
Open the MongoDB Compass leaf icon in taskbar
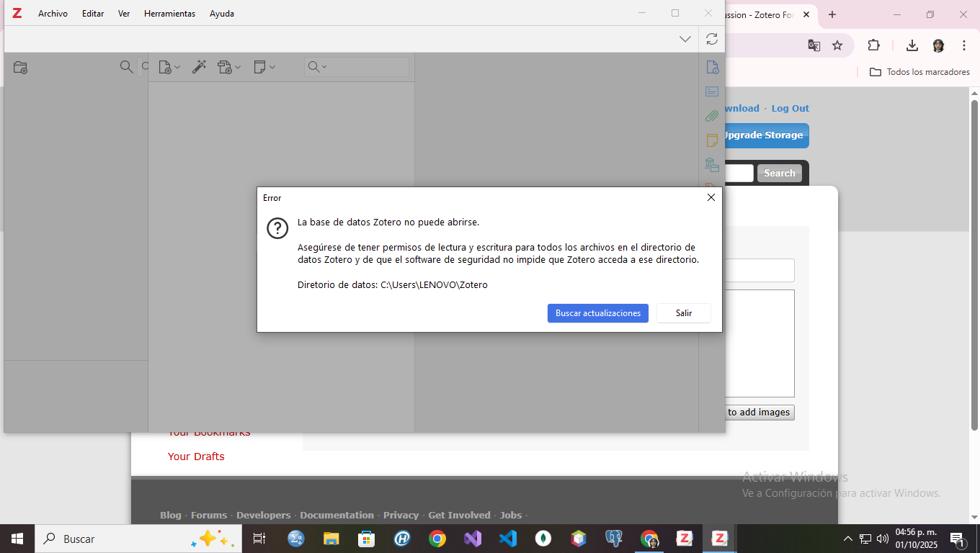[543, 539]
